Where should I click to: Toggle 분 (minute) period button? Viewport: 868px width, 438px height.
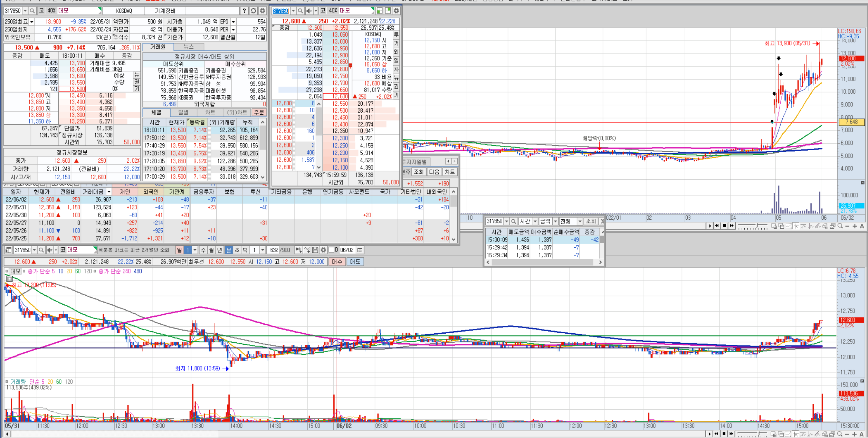(229, 250)
